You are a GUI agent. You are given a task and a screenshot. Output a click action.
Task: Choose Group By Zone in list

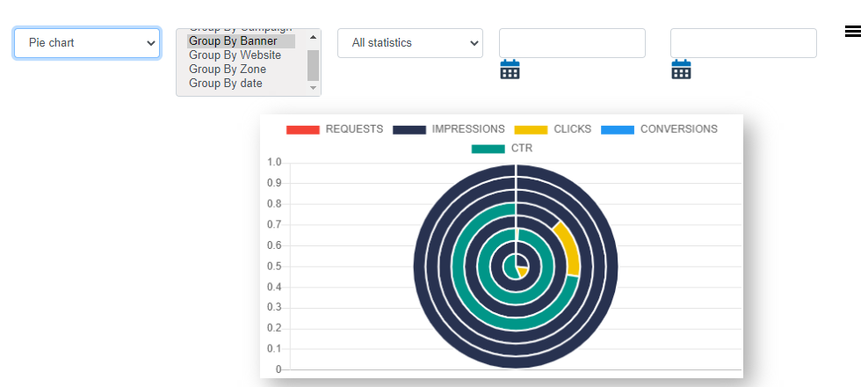pos(228,69)
